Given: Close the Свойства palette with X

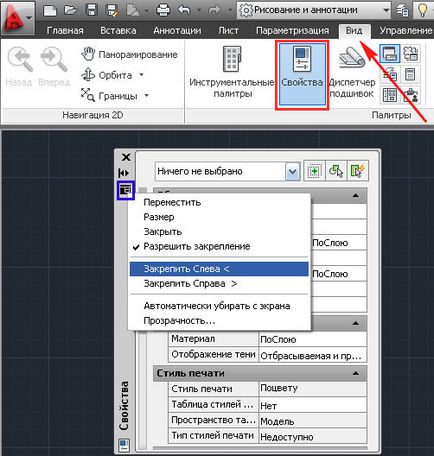Looking at the screenshot, I should click(x=126, y=157).
